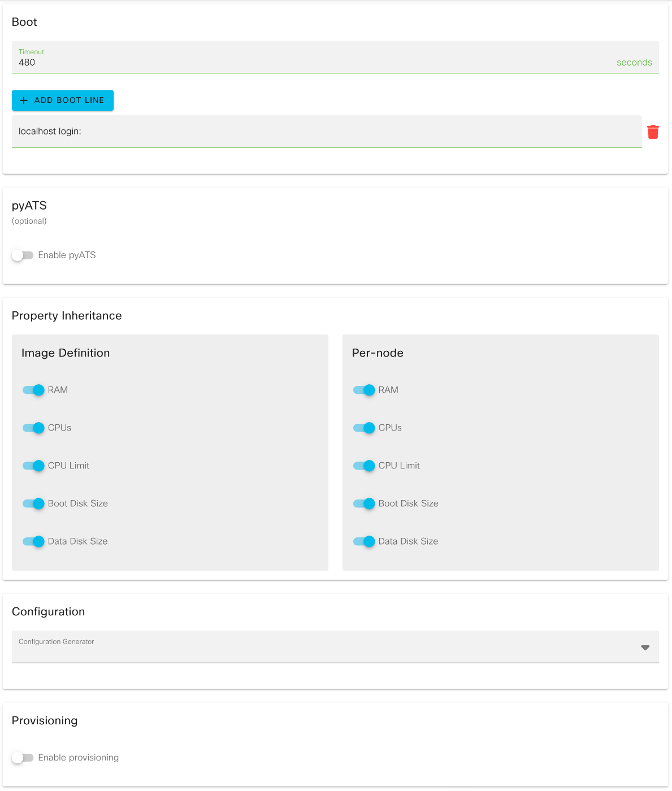
Task: Toggle Per-node Boot Disk Size switch
Action: [x=364, y=503]
